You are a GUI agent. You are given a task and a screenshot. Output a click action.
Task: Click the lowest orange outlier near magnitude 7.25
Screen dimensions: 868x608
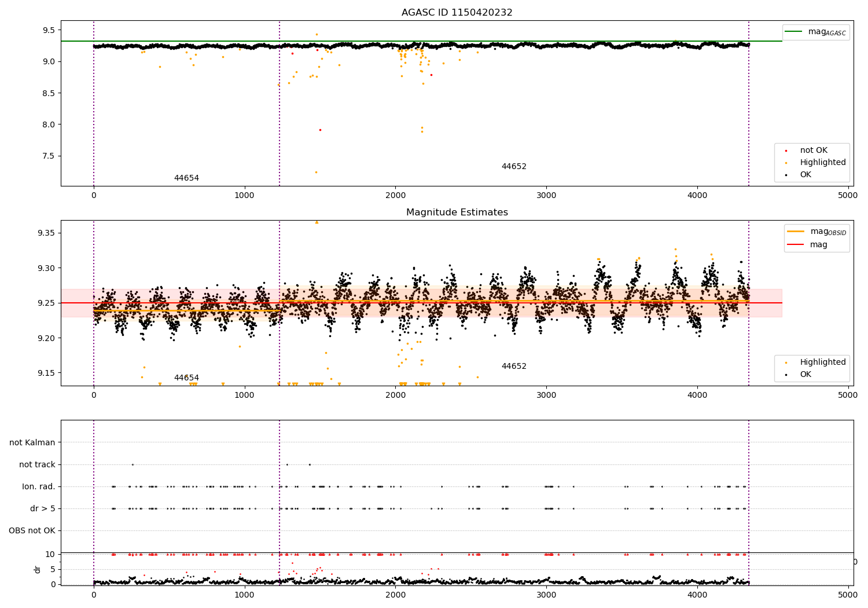point(316,172)
